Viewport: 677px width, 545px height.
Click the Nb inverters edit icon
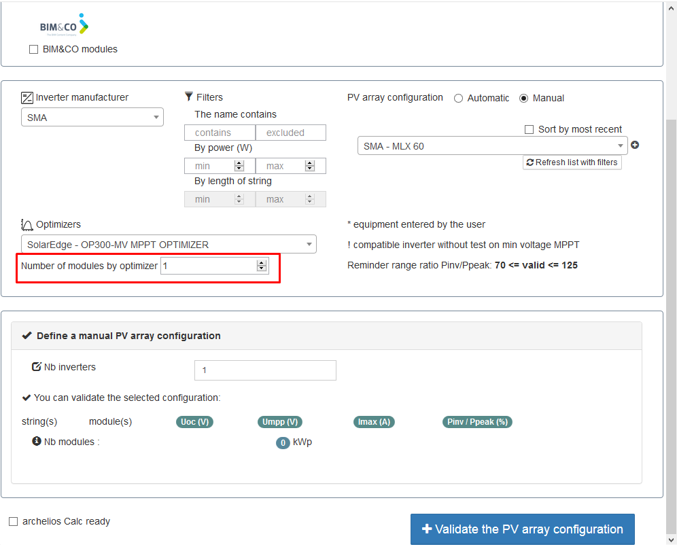click(36, 367)
